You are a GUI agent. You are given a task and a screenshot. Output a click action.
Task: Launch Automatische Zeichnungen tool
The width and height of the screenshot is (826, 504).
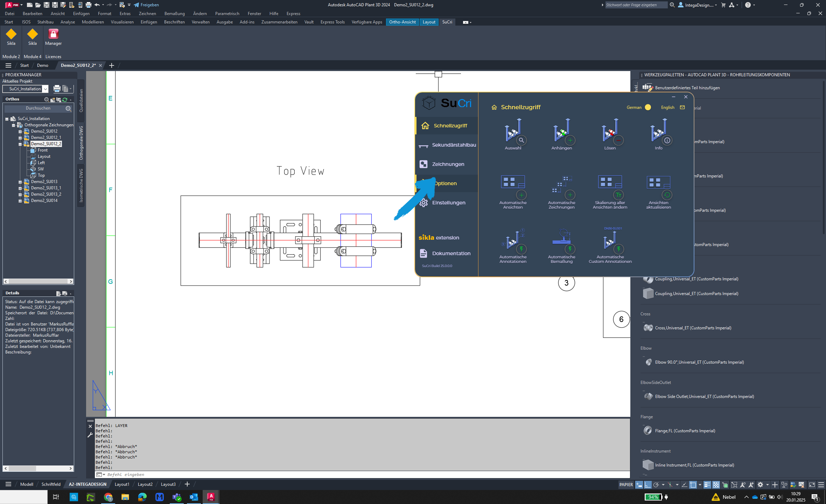(x=562, y=192)
